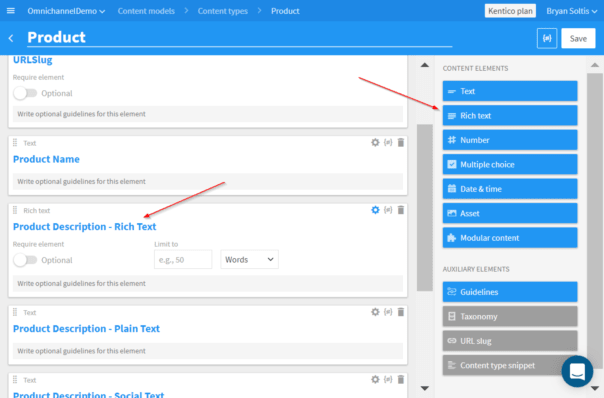Click element list scrollbar down arrow
The image size is (604, 398).
tap(424, 388)
